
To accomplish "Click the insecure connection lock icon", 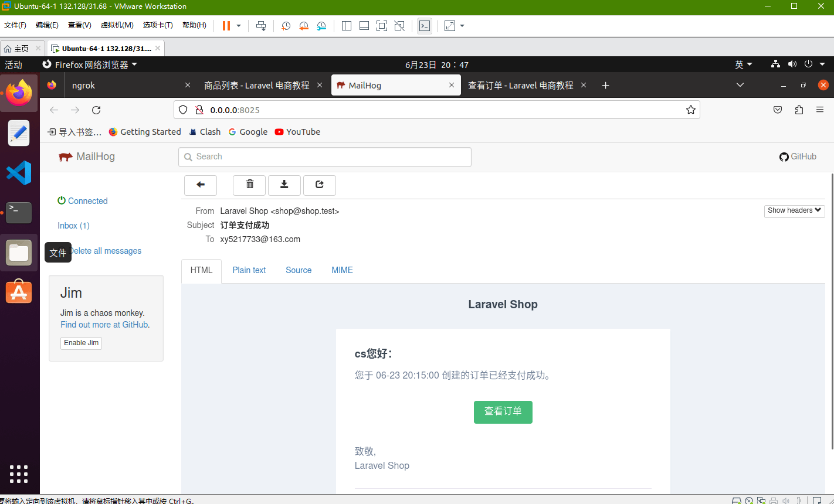I will coord(199,110).
